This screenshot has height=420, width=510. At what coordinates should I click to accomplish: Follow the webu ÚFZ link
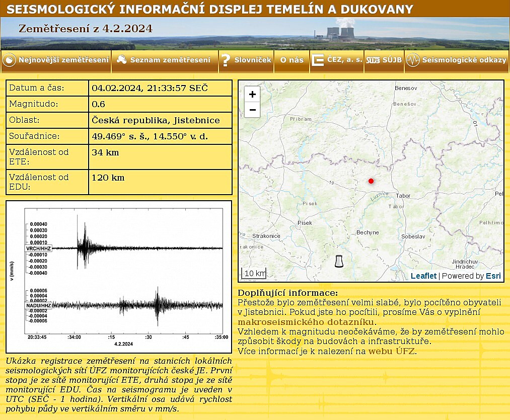pos(392,351)
